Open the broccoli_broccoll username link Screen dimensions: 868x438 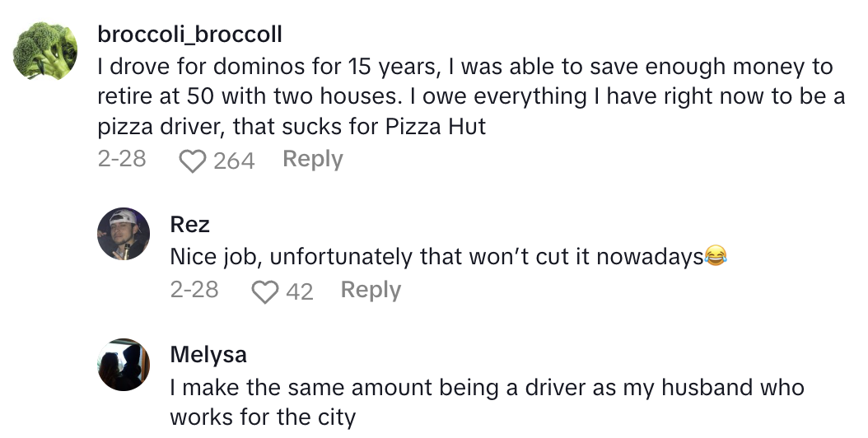[x=189, y=35]
